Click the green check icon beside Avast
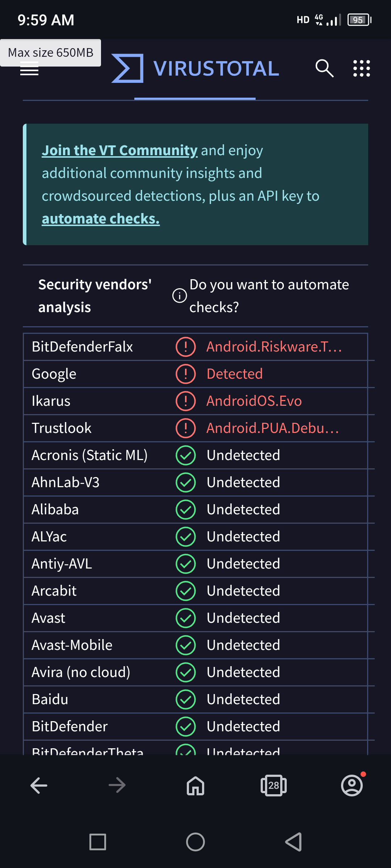The height and width of the screenshot is (868, 391). click(x=186, y=618)
